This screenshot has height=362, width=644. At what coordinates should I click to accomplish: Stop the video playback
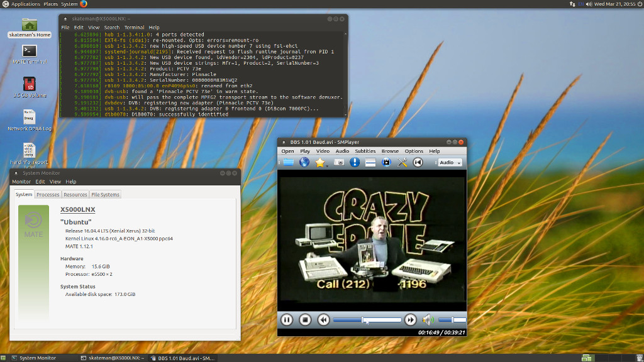(x=305, y=320)
